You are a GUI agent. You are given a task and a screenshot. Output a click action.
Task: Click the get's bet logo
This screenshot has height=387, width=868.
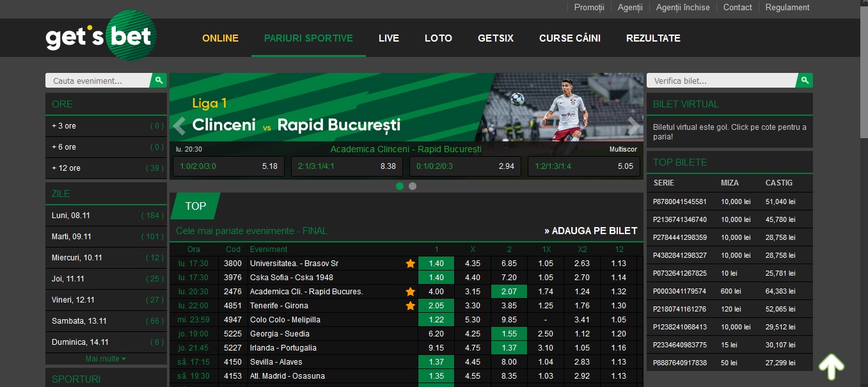click(x=100, y=36)
